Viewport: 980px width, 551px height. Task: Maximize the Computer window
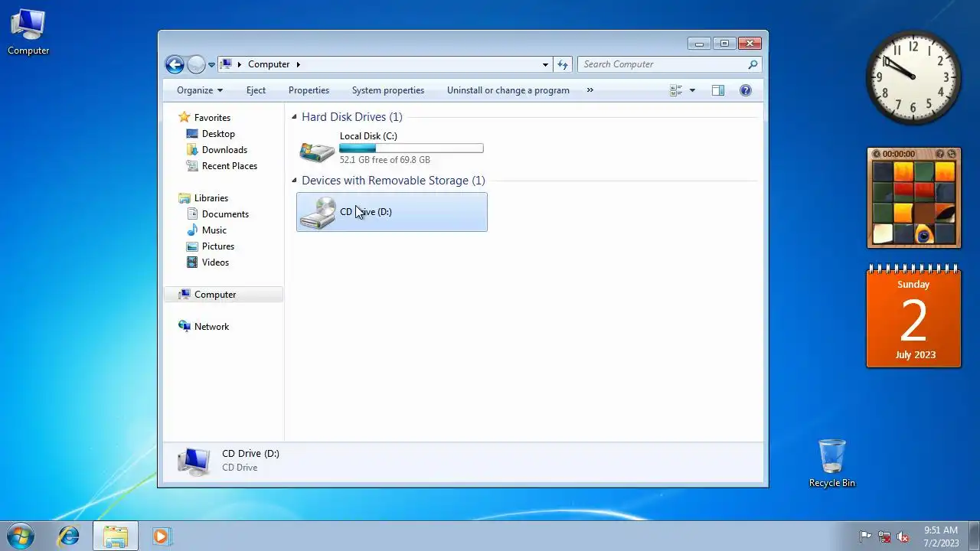coord(724,44)
